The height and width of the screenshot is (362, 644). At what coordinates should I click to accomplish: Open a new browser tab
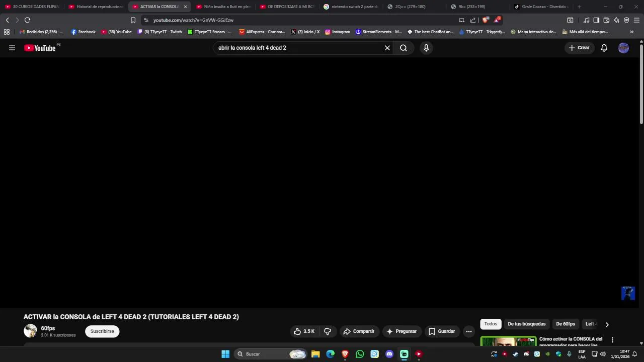pos(579,7)
